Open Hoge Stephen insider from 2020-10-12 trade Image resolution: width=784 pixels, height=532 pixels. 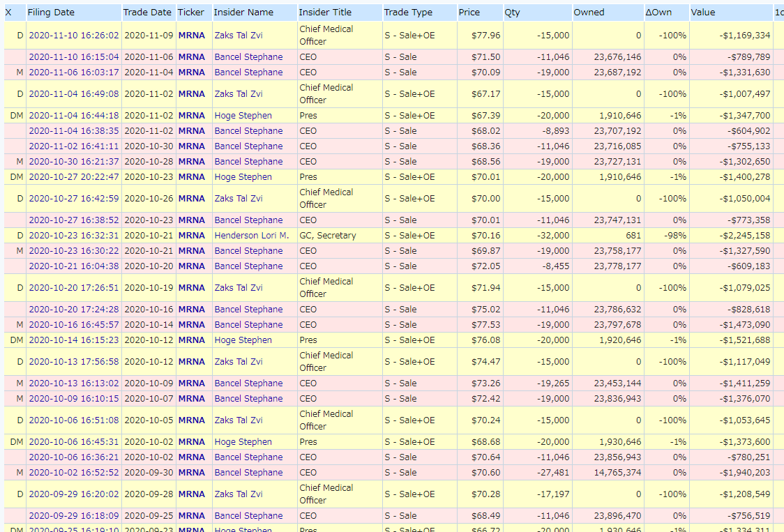click(243, 340)
